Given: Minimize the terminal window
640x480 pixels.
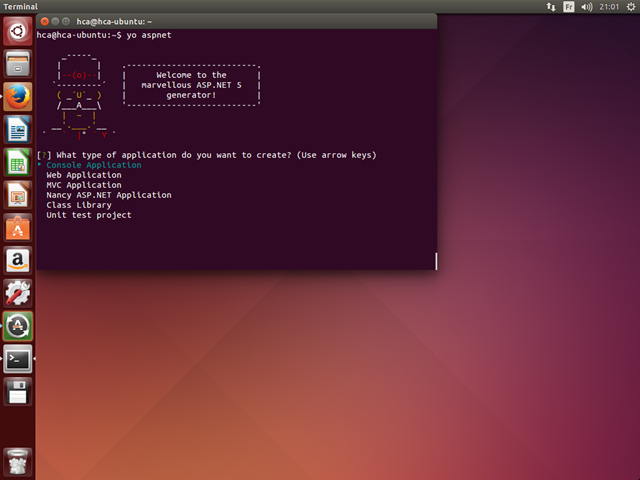Looking at the screenshot, I should coord(55,21).
